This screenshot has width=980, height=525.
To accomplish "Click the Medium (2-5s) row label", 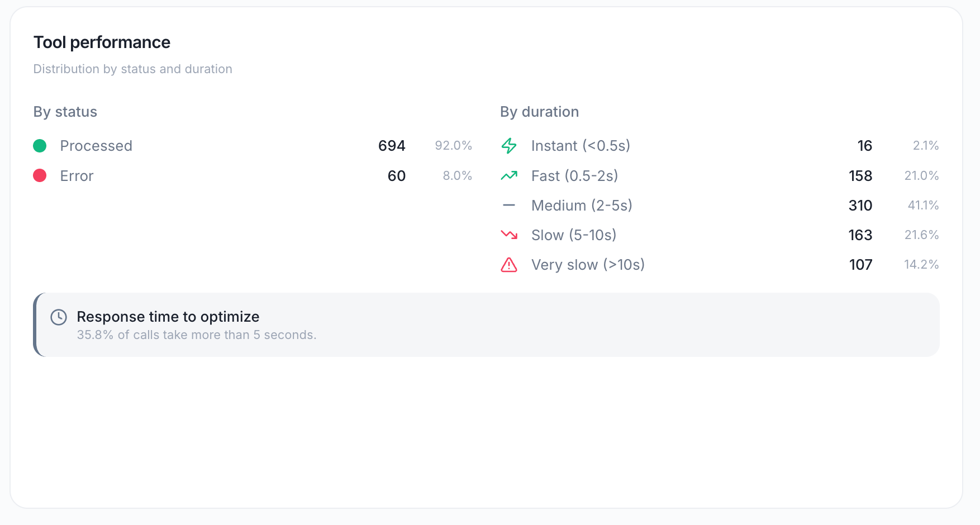I will tap(582, 206).
